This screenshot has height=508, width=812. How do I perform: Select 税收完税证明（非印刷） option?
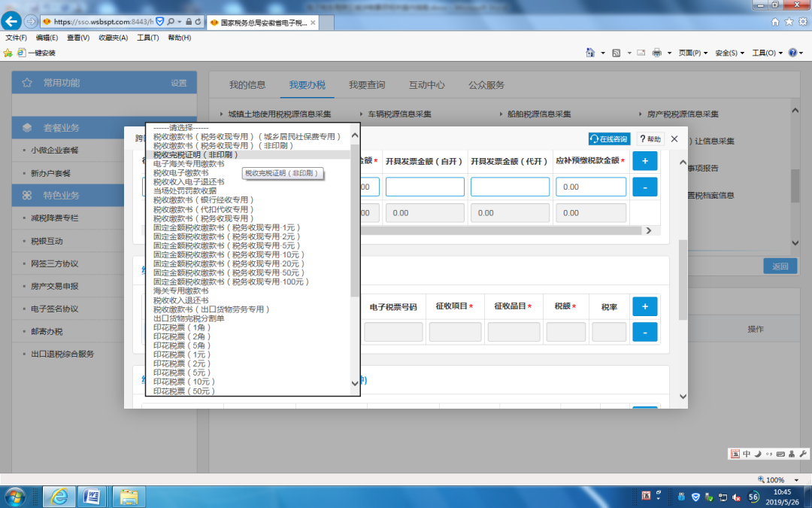click(249, 154)
